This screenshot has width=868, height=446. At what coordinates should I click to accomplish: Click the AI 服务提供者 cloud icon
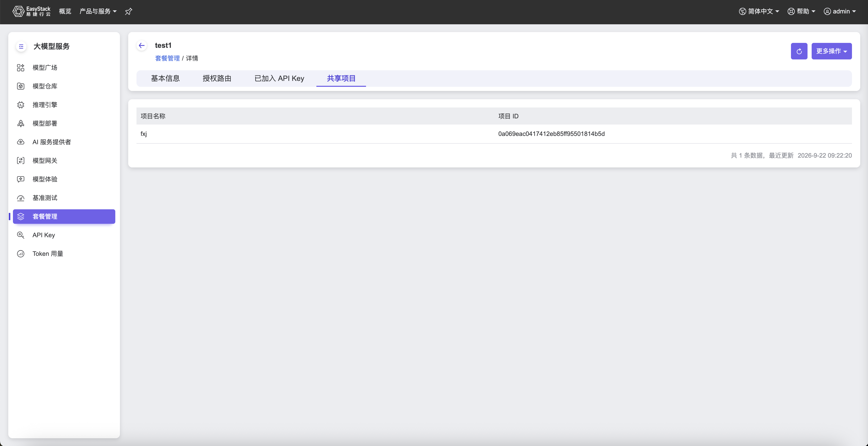click(21, 142)
